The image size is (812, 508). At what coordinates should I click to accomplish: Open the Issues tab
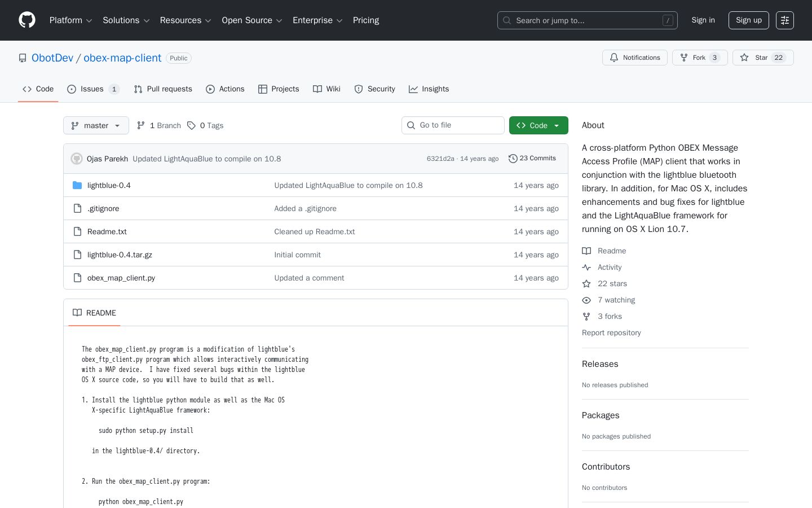tap(93, 89)
